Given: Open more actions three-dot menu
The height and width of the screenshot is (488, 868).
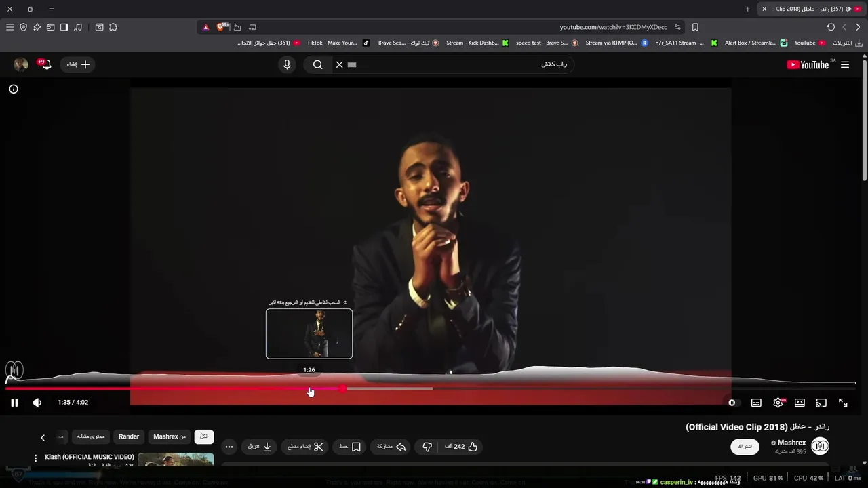Looking at the screenshot, I should tap(229, 447).
